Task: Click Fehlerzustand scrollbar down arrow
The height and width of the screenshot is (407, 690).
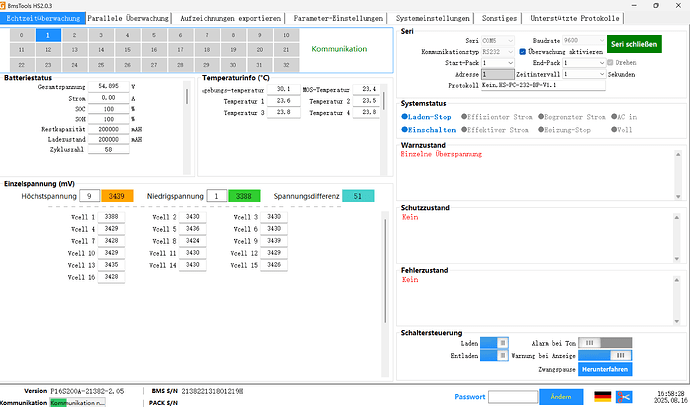Action: (678, 322)
